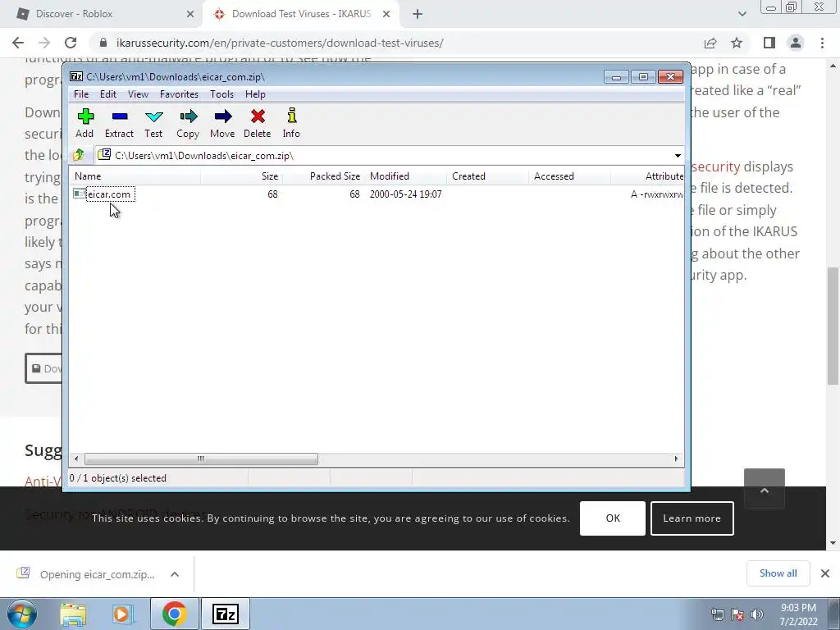Open download options for eicar_com.zip

(175, 574)
